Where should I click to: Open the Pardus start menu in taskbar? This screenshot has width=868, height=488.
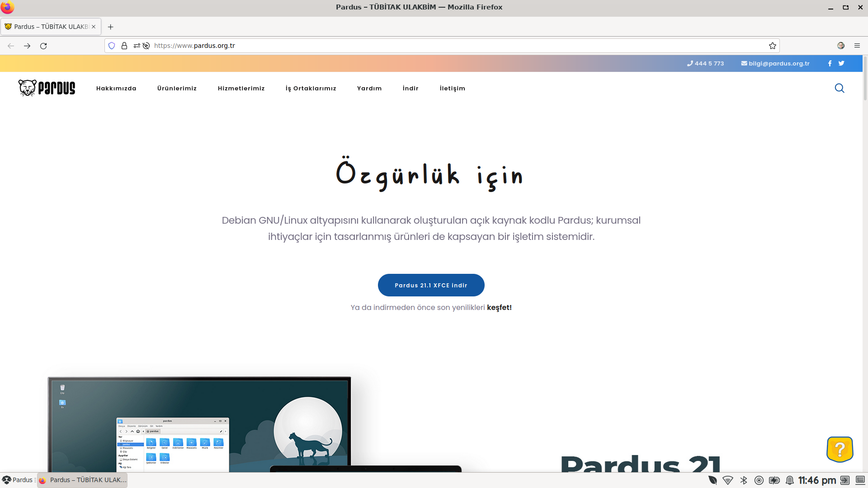pyautogui.click(x=18, y=480)
